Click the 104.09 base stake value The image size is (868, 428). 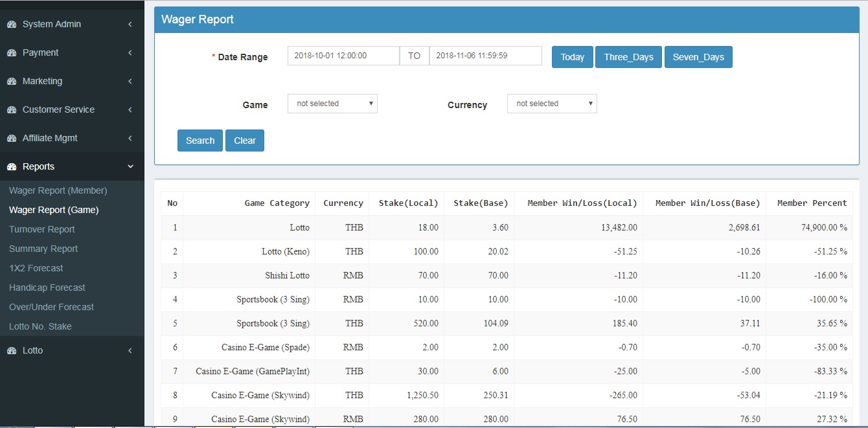(496, 323)
